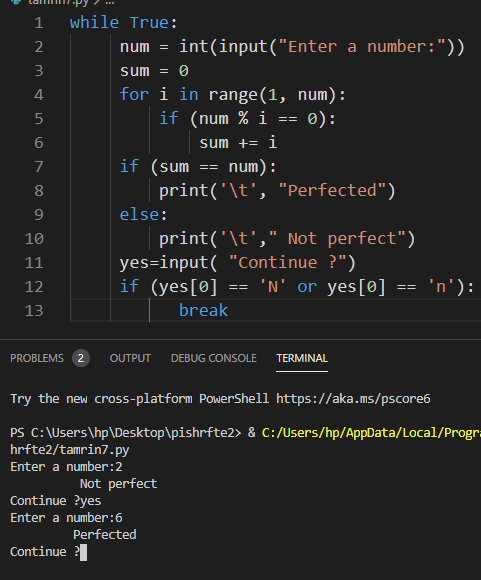Click the "Perfected" string in code

point(332,191)
